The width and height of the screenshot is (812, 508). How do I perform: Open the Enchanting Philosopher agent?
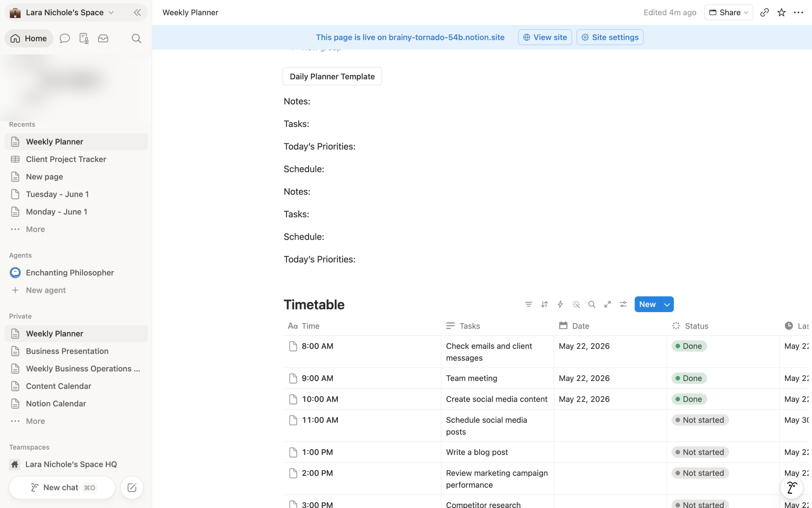tap(76, 272)
